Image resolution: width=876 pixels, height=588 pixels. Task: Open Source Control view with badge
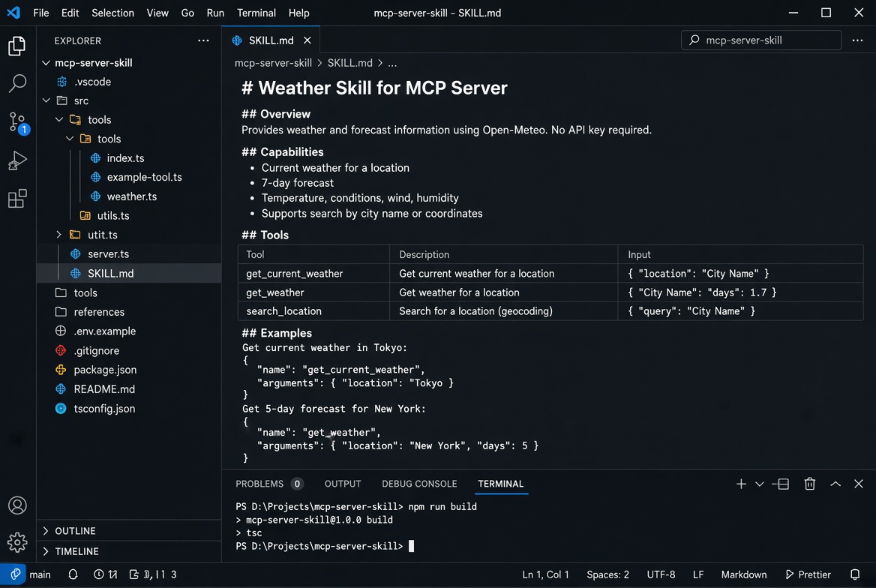coord(18,122)
